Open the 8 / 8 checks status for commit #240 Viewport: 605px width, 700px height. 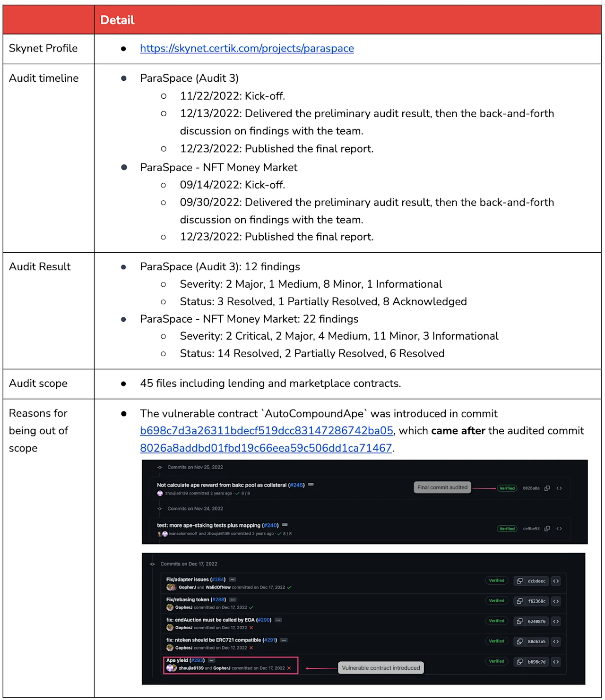(x=285, y=534)
